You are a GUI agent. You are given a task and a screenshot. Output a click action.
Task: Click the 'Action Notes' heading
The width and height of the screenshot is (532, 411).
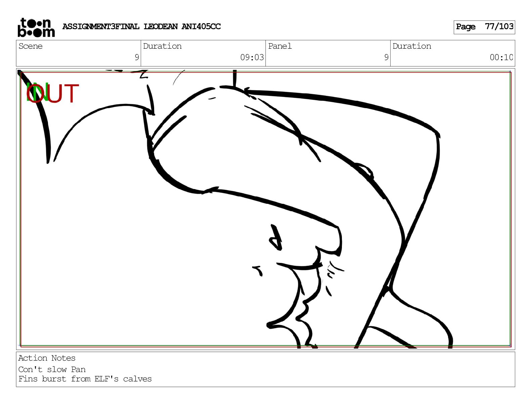[x=47, y=358]
